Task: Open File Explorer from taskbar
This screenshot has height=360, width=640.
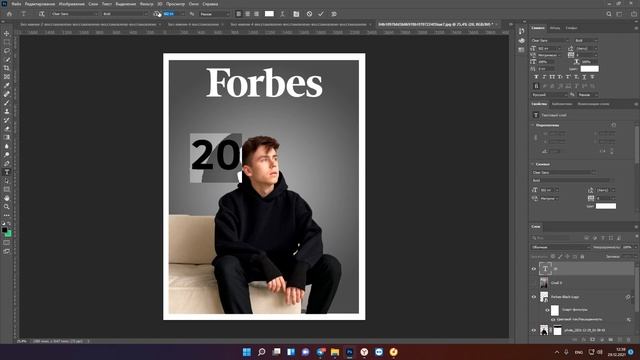Action: [335, 352]
